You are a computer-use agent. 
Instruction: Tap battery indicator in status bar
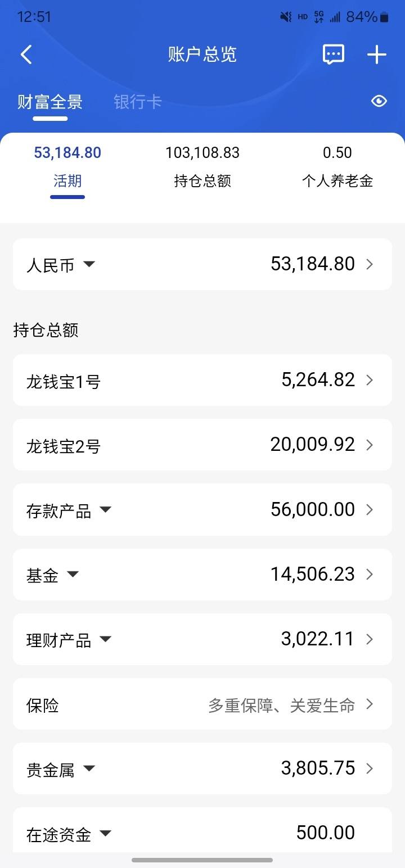[x=384, y=17]
